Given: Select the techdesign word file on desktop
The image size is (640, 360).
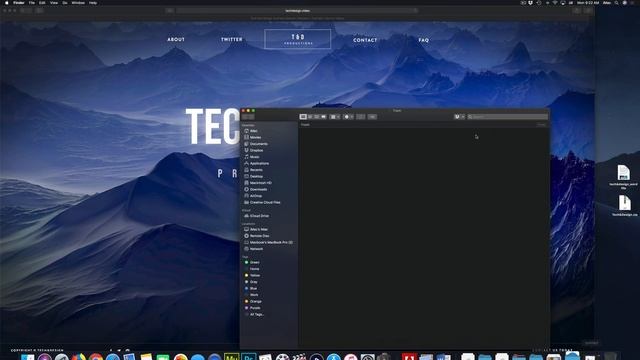Looking at the screenshot, I should pyautogui.click(x=623, y=177).
